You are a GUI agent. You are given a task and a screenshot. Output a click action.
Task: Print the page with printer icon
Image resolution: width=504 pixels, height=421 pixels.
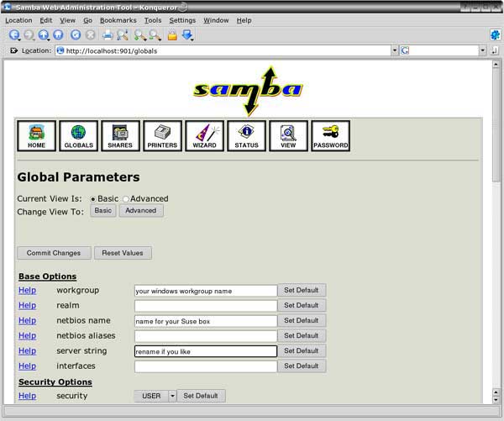tap(108, 34)
